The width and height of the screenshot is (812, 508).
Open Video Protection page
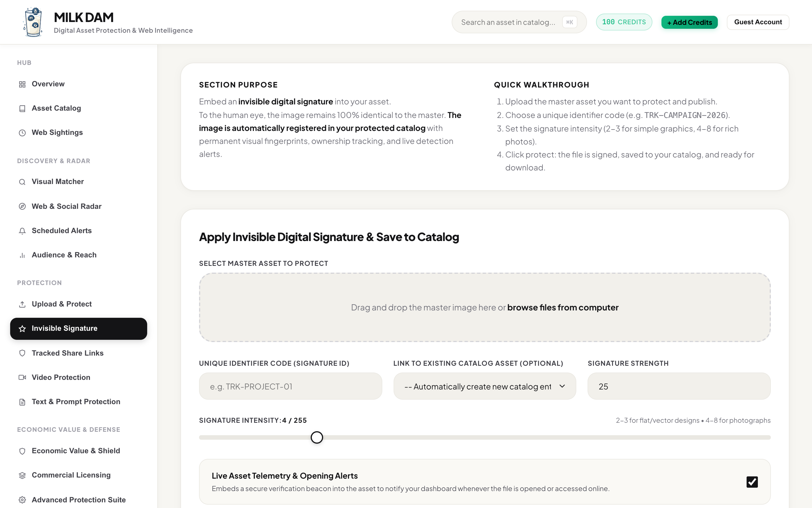tap(78, 377)
